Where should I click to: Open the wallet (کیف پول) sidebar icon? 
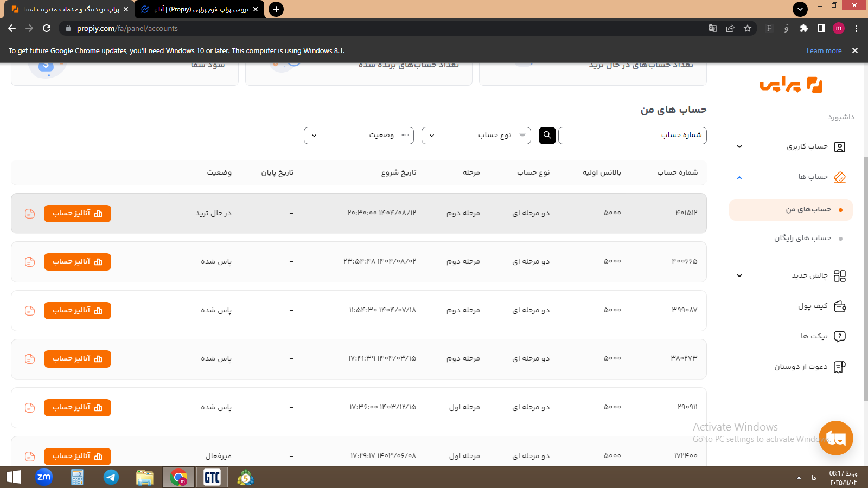pos(839,306)
